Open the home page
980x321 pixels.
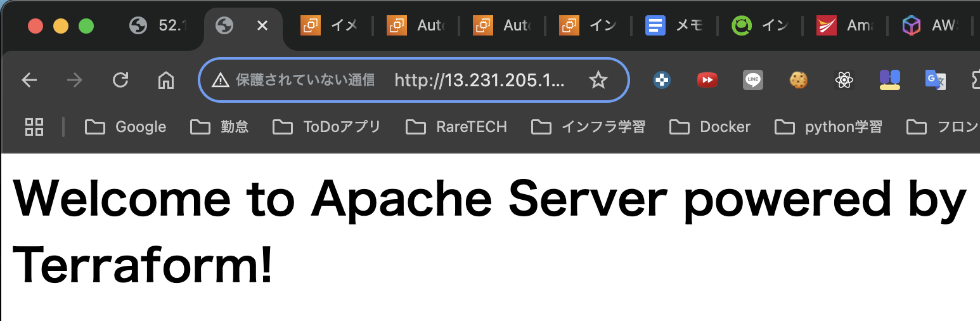166,80
